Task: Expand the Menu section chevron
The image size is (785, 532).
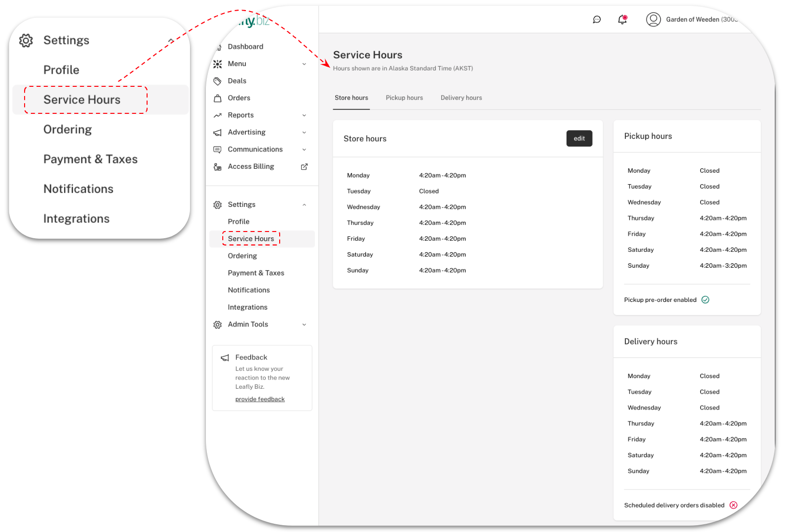Action: tap(304, 64)
